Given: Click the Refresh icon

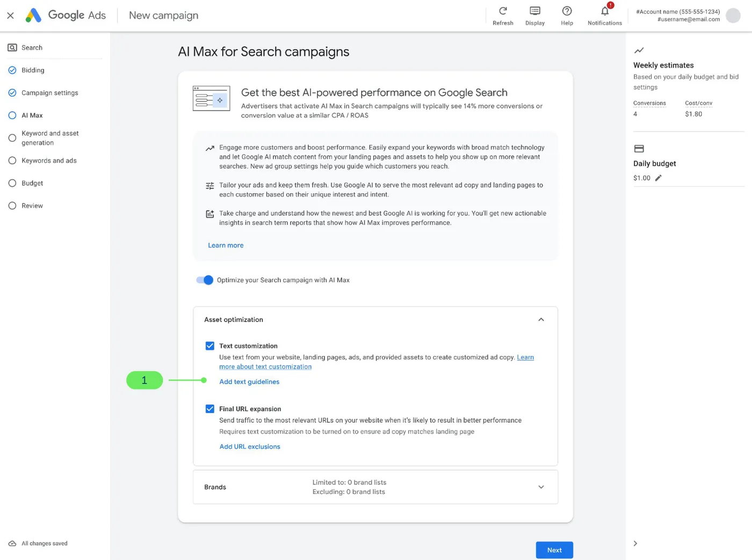Looking at the screenshot, I should coord(503,11).
